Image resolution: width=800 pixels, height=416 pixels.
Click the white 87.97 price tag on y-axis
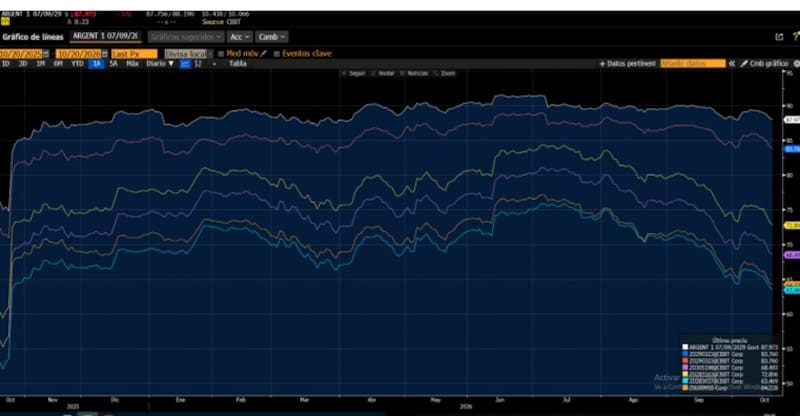click(x=792, y=119)
